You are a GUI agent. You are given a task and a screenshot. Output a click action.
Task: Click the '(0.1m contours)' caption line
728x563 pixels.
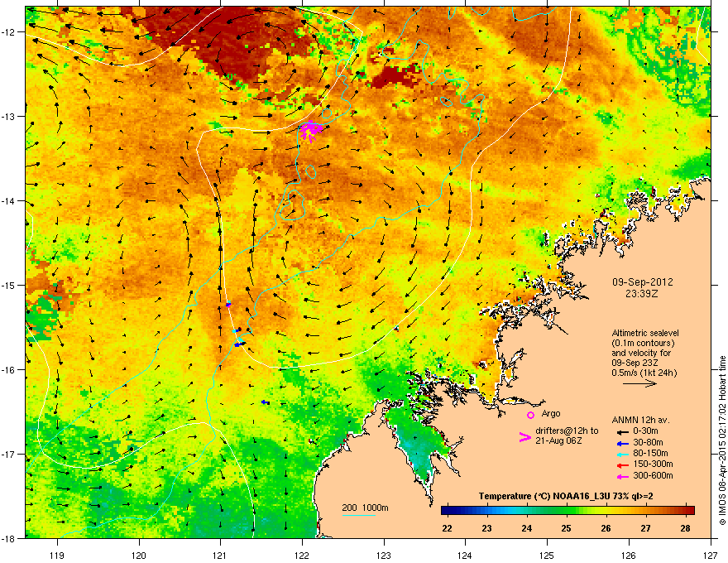[x=643, y=344]
